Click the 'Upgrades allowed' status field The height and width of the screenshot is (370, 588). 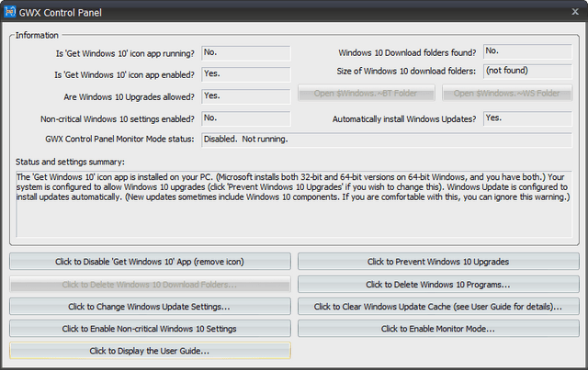246,96
